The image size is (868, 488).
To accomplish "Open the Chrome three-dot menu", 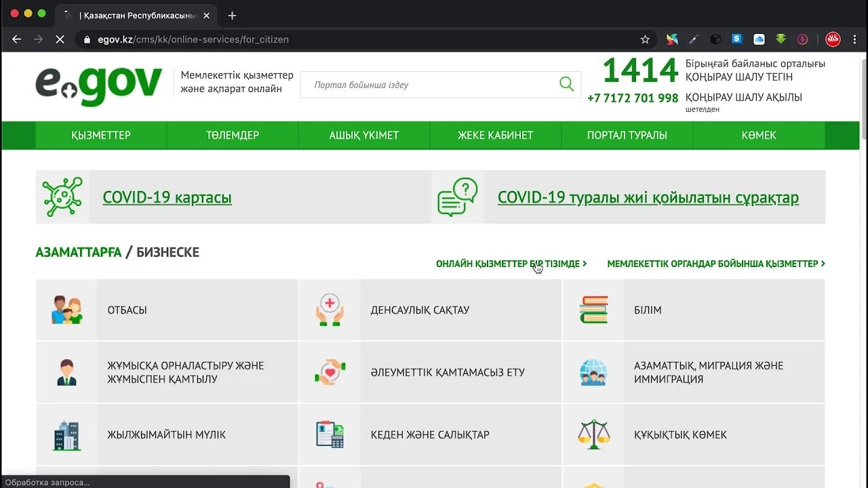I will 854,39.
